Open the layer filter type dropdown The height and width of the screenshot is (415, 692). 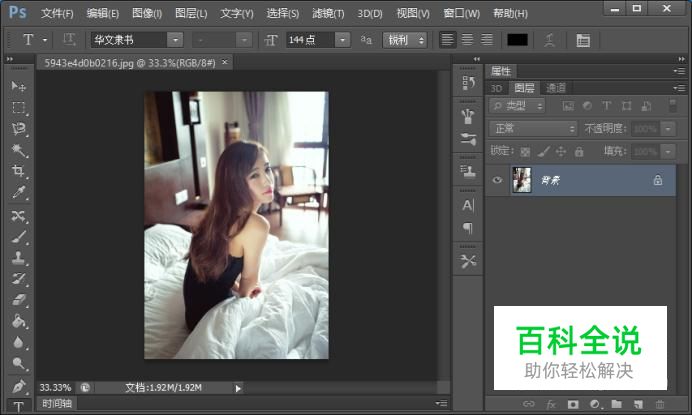[517, 106]
